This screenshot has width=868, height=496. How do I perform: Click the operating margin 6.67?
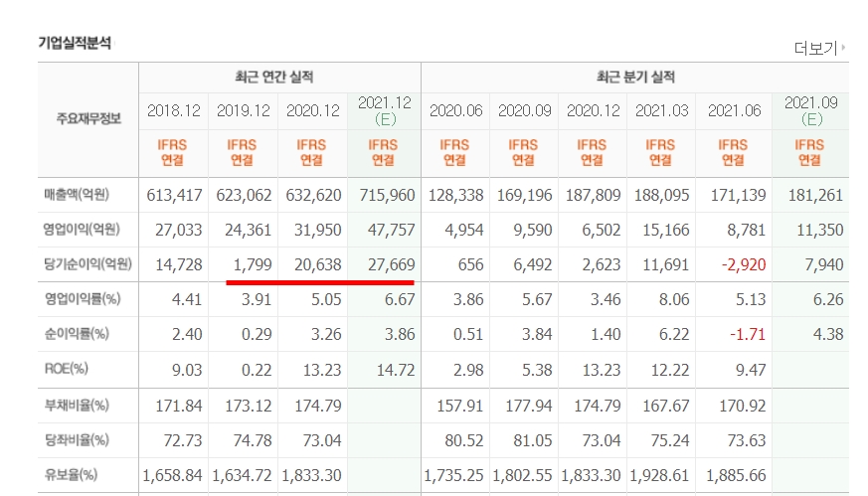(400, 300)
